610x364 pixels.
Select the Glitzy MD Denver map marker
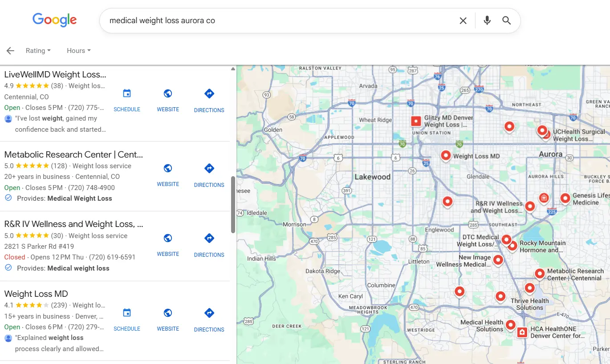(415, 121)
